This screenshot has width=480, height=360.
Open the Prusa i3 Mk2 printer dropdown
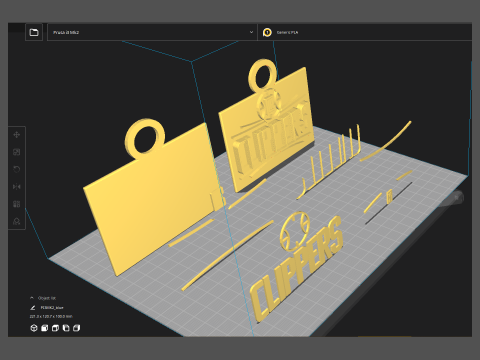[x=152, y=32]
